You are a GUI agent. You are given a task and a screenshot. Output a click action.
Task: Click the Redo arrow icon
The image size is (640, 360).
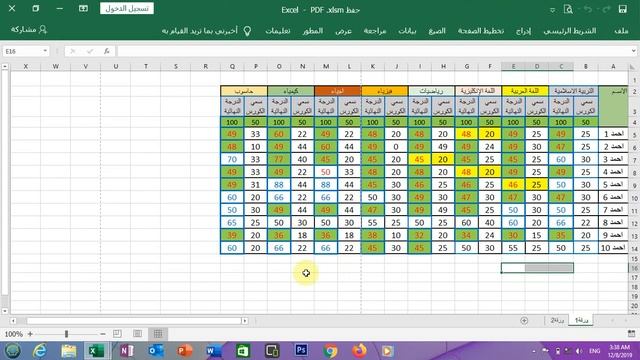[606, 9]
